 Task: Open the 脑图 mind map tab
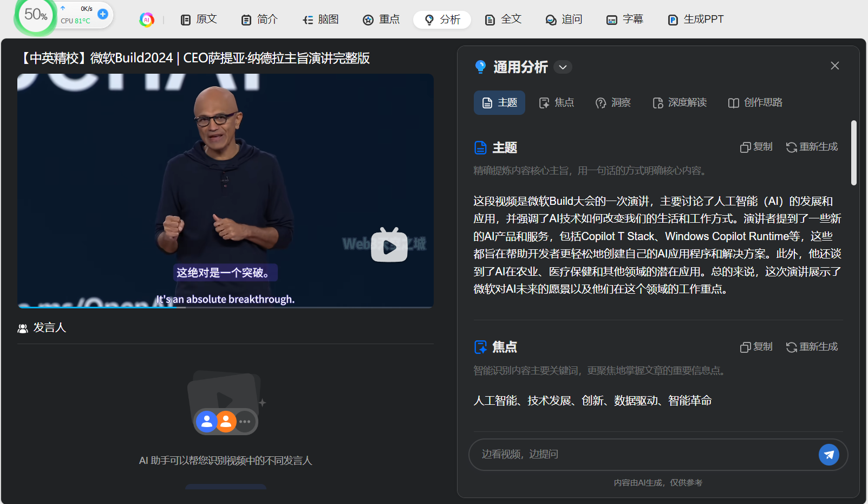click(x=320, y=20)
